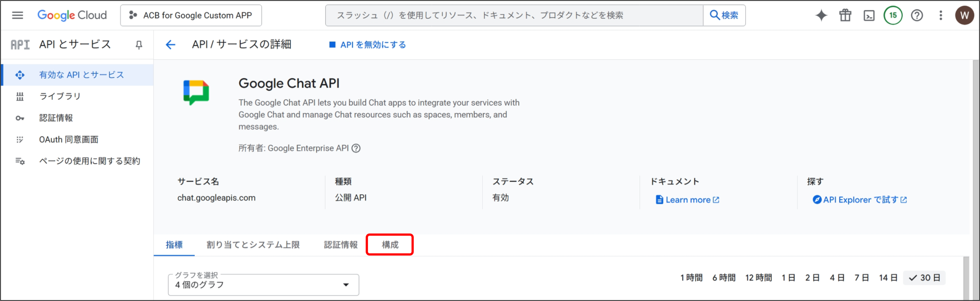Open the help question mark menu
Viewport: 980px width, 301px height.
[917, 15]
